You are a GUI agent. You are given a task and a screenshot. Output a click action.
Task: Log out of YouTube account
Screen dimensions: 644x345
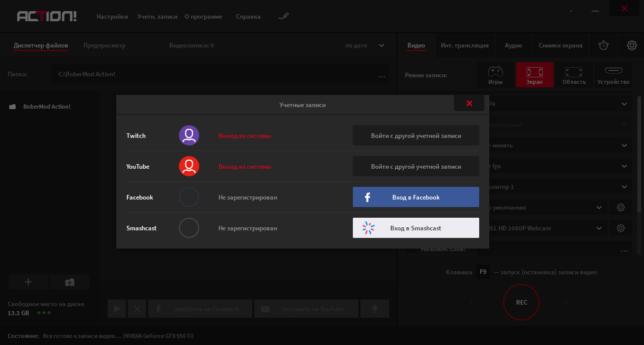pyautogui.click(x=245, y=167)
